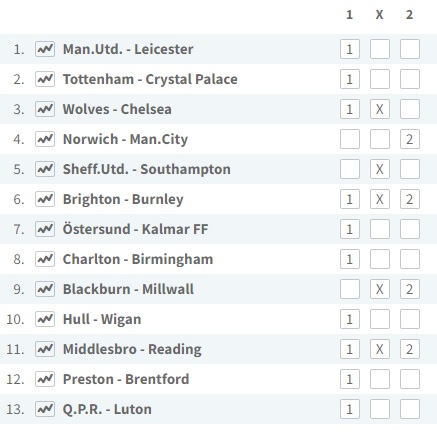Open statistics icon for Man.Utd. - Leicester
The height and width of the screenshot is (443, 437).
[x=45, y=49]
